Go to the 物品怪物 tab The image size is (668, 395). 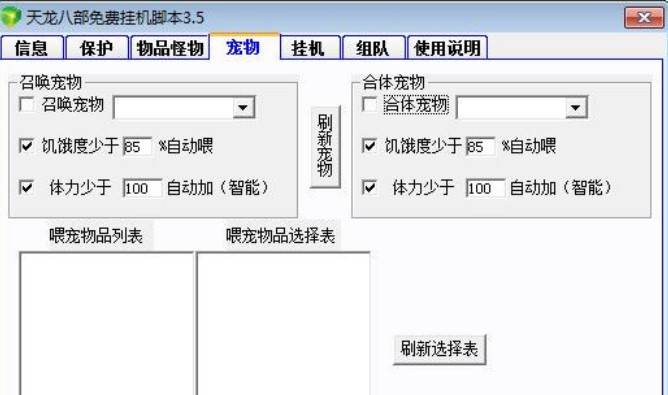tap(170, 48)
